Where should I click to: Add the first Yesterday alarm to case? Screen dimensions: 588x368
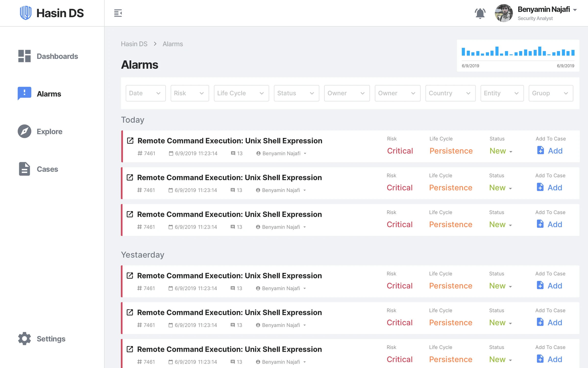click(x=549, y=286)
